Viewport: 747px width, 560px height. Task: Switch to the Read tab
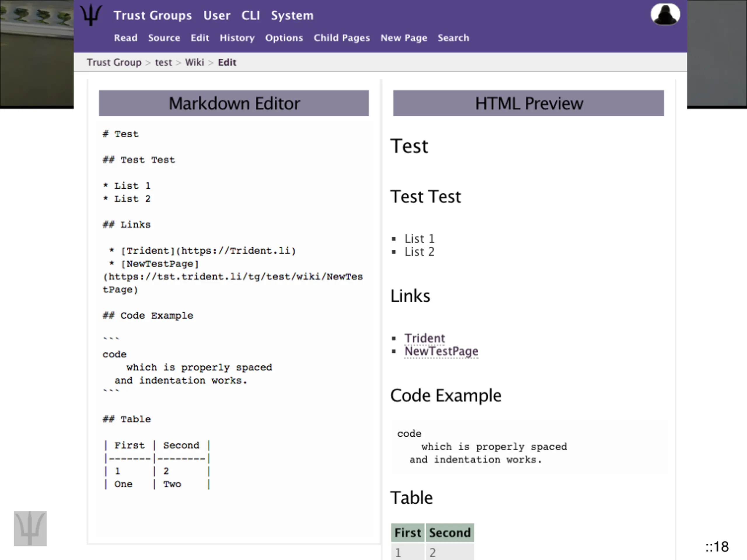(126, 38)
